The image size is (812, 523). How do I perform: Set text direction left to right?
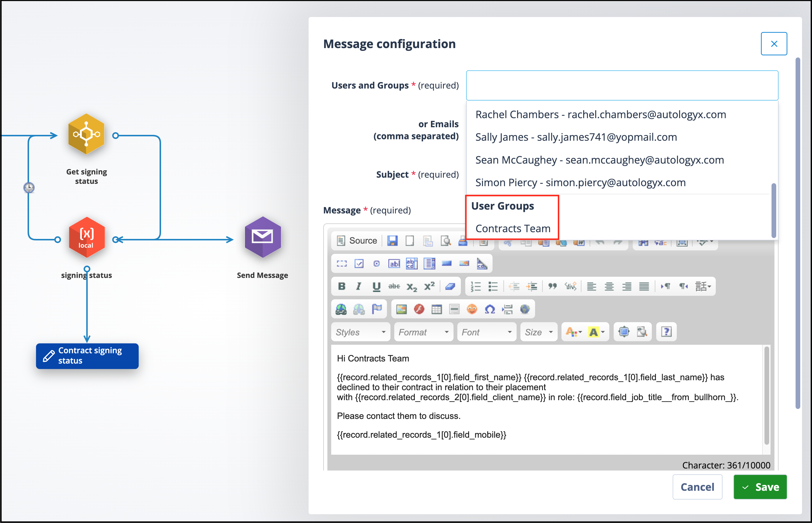[666, 286]
